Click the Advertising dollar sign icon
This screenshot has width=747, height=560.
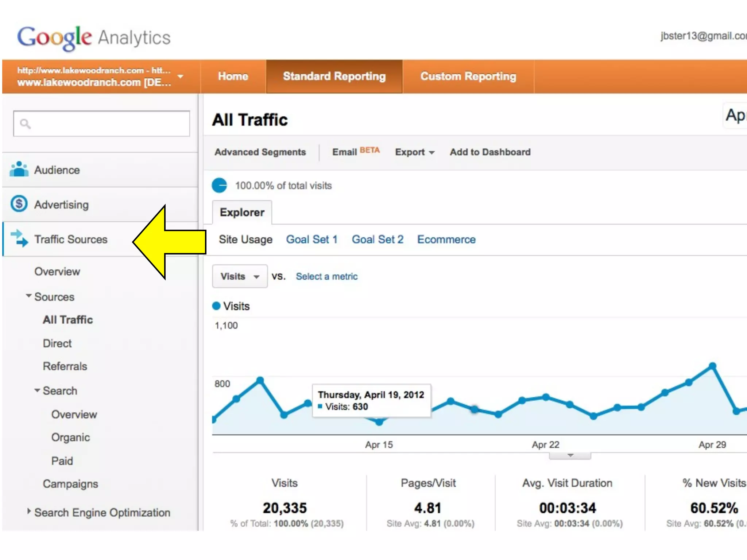[x=19, y=204]
